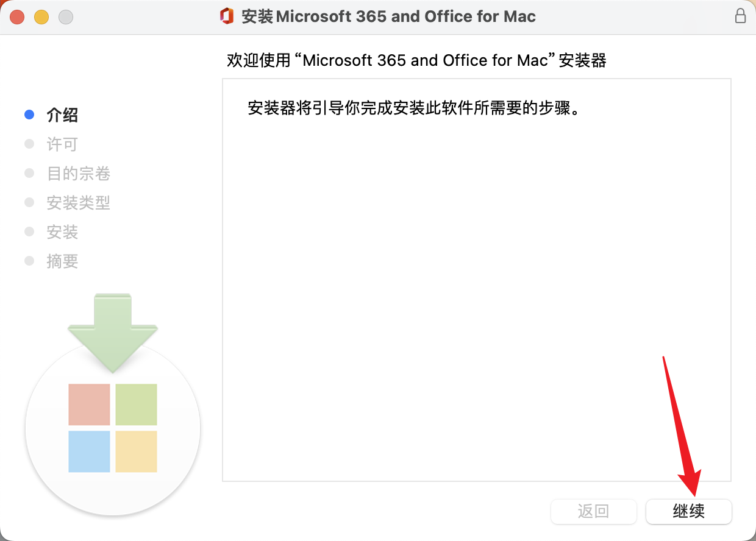Viewport: 756px width, 541px height.
Task: Click the blue Microsoft logo square
Action: pyautogui.click(x=89, y=451)
